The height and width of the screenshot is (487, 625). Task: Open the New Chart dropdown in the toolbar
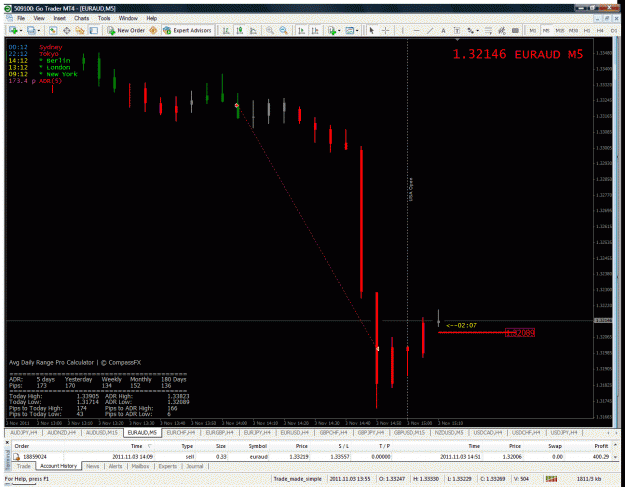[15, 30]
